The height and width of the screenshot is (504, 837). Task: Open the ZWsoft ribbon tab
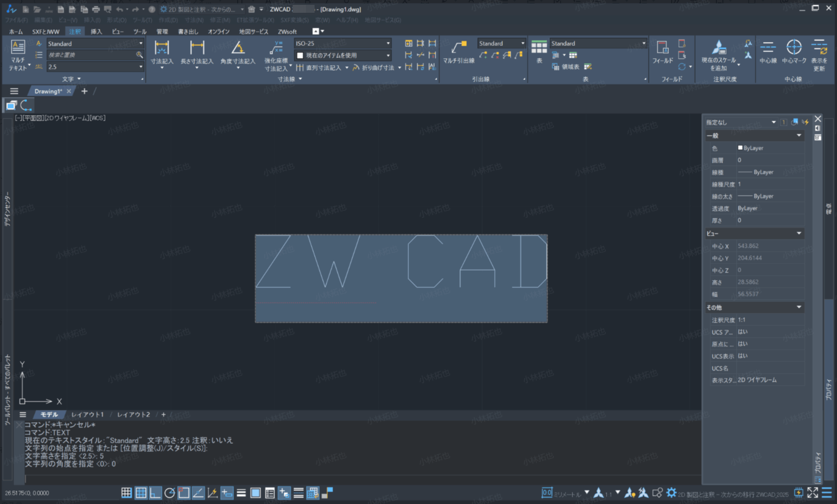[x=287, y=31]
